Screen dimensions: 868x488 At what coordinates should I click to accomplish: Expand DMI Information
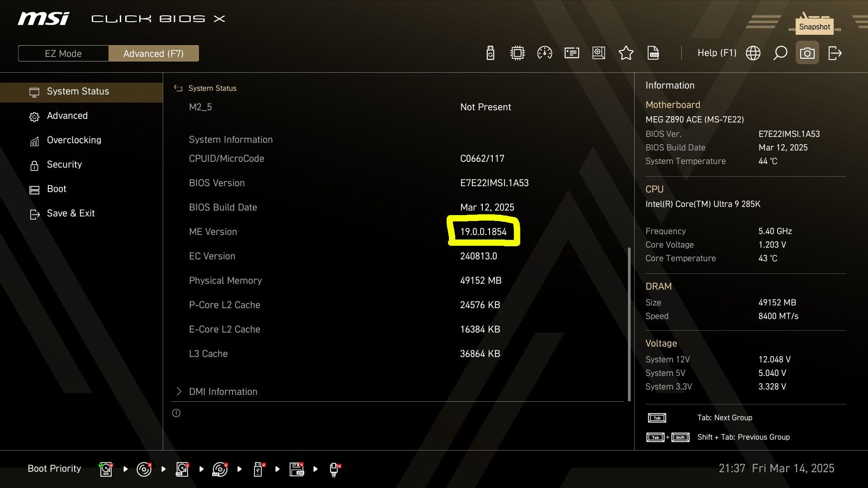tap(223, 392)
